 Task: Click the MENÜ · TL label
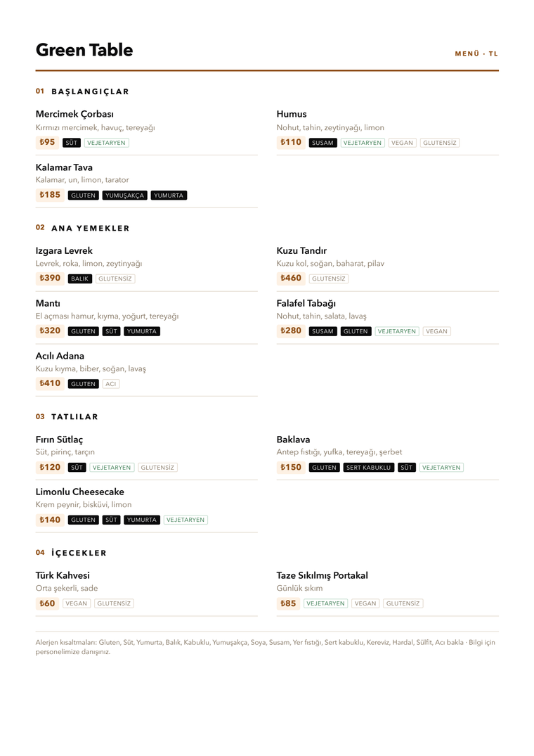click(x=476, y=53)
